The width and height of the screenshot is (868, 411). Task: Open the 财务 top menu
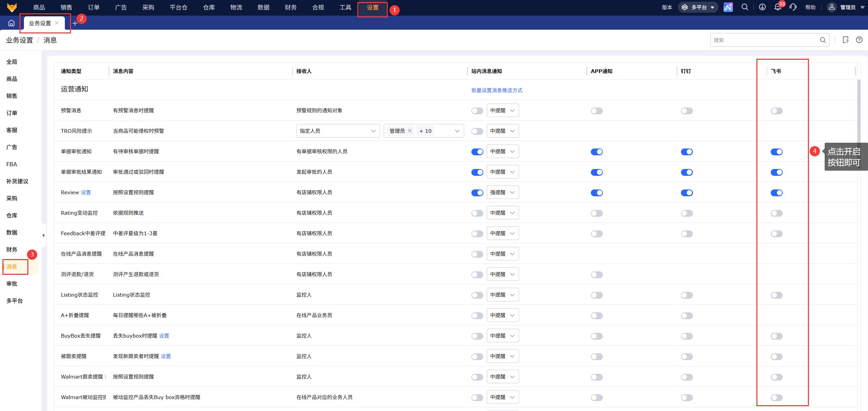pyautogui.click(x=290, y=8)
